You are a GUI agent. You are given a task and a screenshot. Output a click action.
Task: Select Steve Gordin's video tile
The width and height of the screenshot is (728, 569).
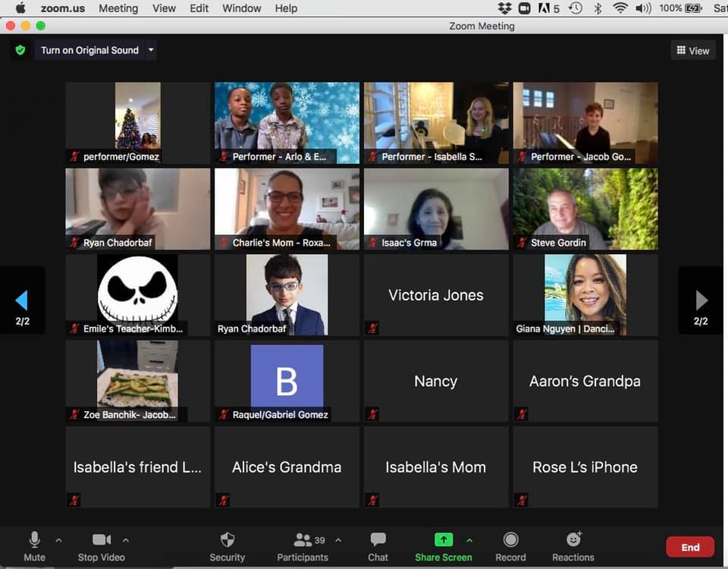585,209
